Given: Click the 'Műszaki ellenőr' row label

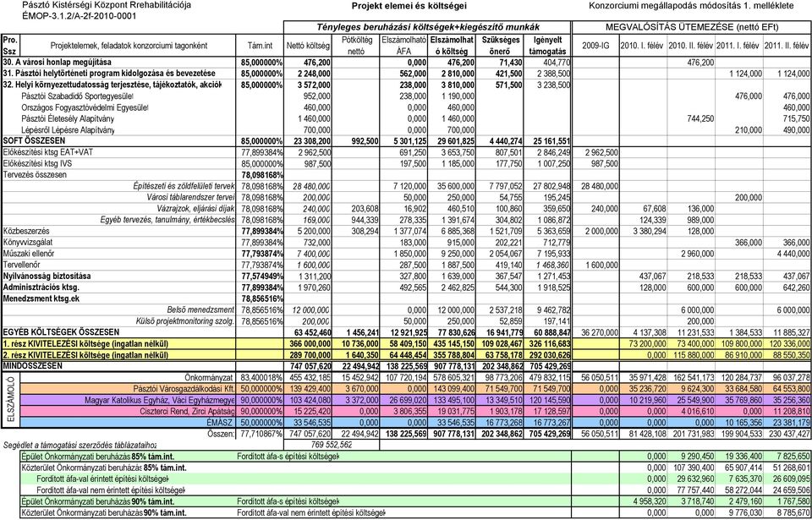Looking at the screenshot, I should pos(29,254).
